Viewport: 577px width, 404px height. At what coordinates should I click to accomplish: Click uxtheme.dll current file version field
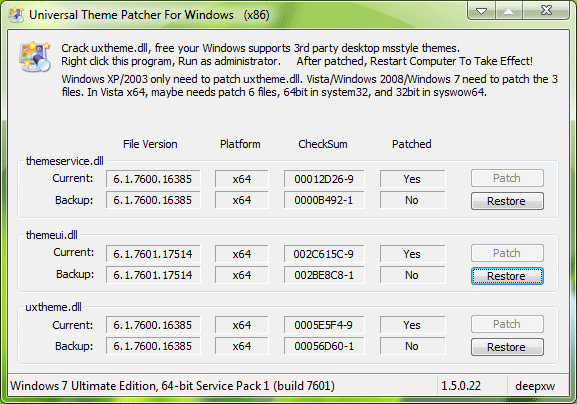tap(153, 325)
